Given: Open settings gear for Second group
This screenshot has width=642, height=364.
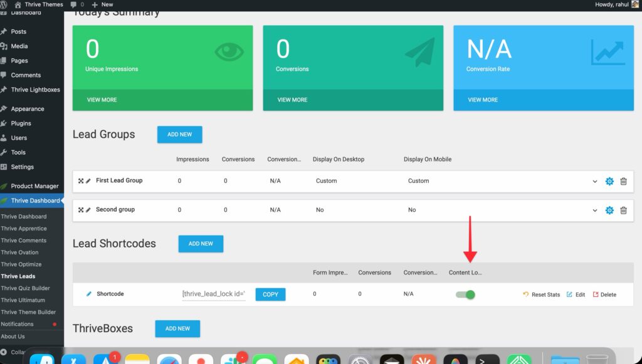Looking at the screenshot, I should (609, 211).
